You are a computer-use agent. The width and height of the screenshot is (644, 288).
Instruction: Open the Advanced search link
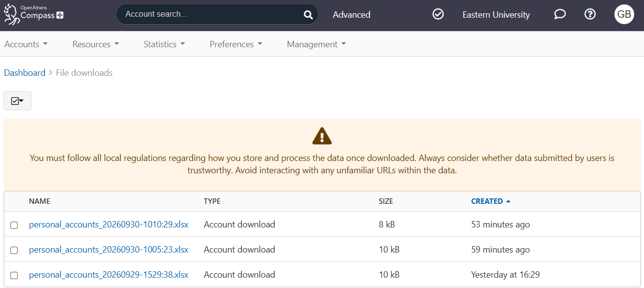[352, 15]
